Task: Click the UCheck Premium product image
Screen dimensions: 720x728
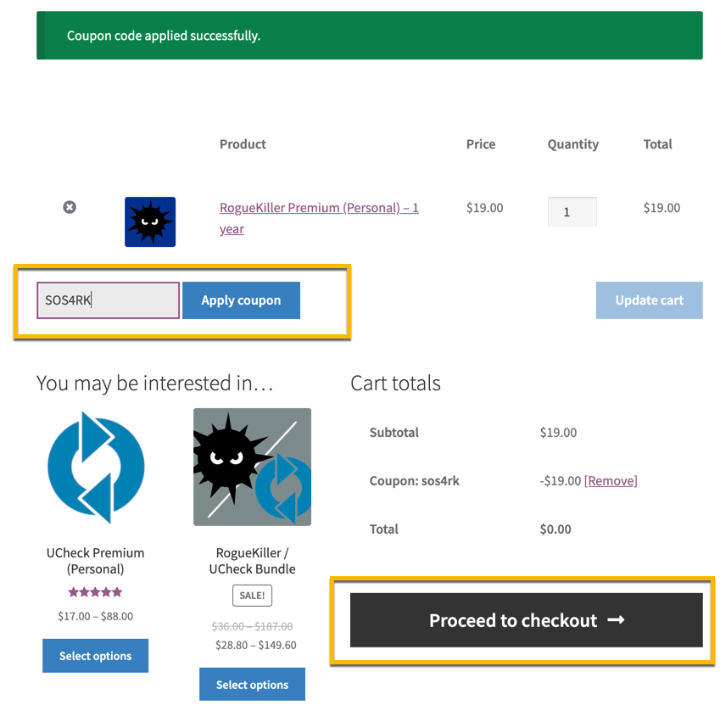Action: pos(95,466)
